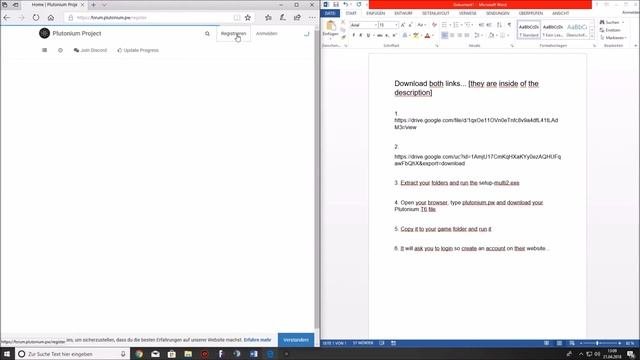Open the Suchen find tool
The width and height of the screenshot is (640, 360).
click(x=610, y=22)
